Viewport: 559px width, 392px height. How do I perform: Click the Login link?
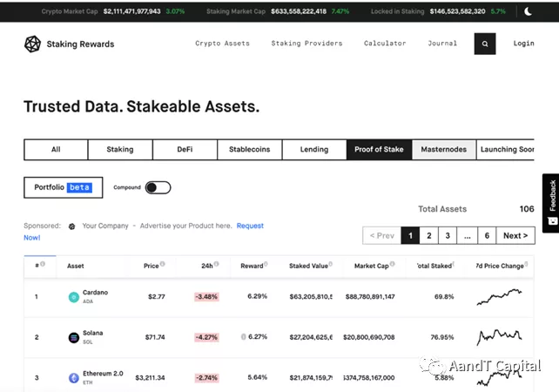tap(523, 44)
